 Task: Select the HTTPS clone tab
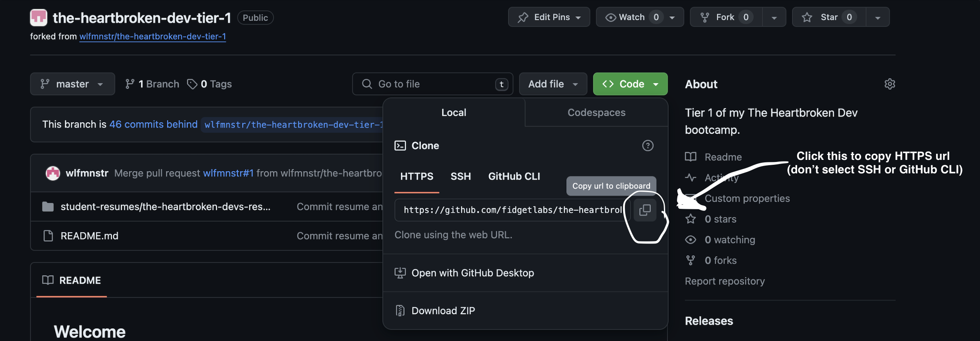pos(417,176)
